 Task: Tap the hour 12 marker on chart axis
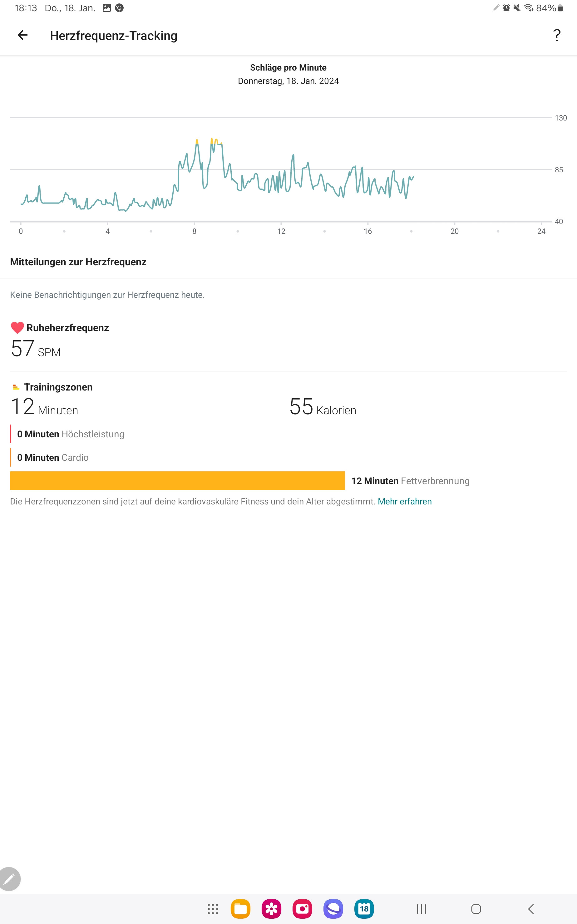click(x=281, y=231)
